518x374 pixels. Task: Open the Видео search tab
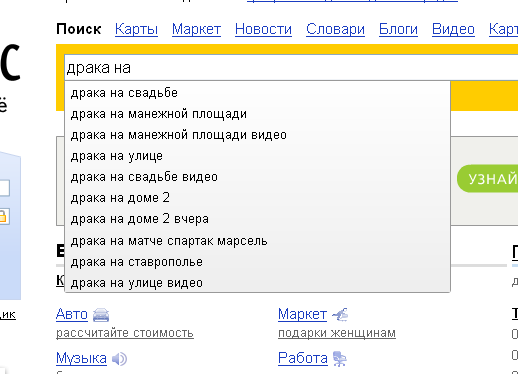[x=453, y=29]
